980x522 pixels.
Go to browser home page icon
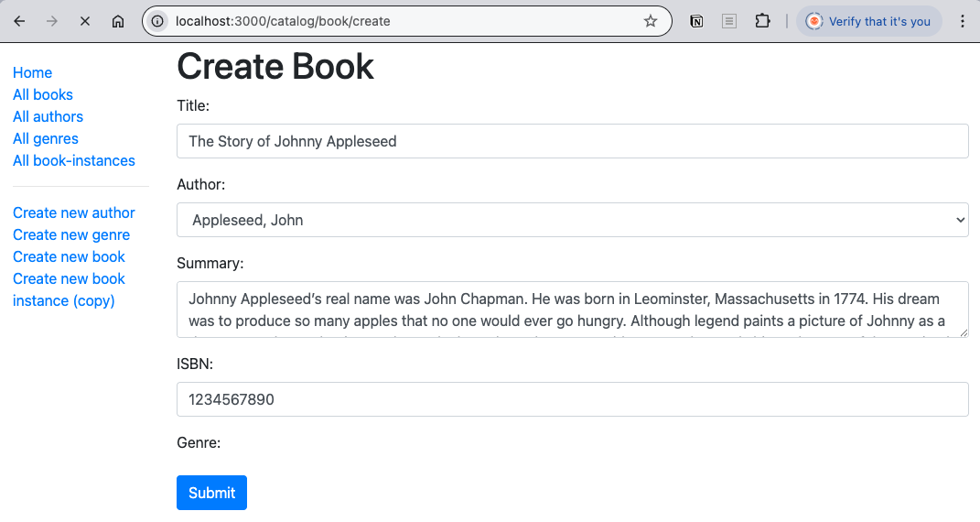(x=118, y=21)
